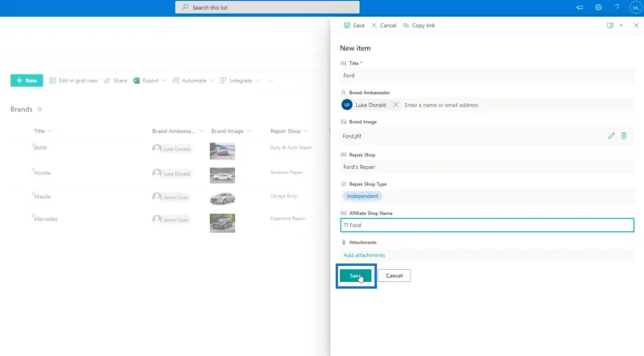Click the Mercedes brand image thumbnail

[222, 223]
